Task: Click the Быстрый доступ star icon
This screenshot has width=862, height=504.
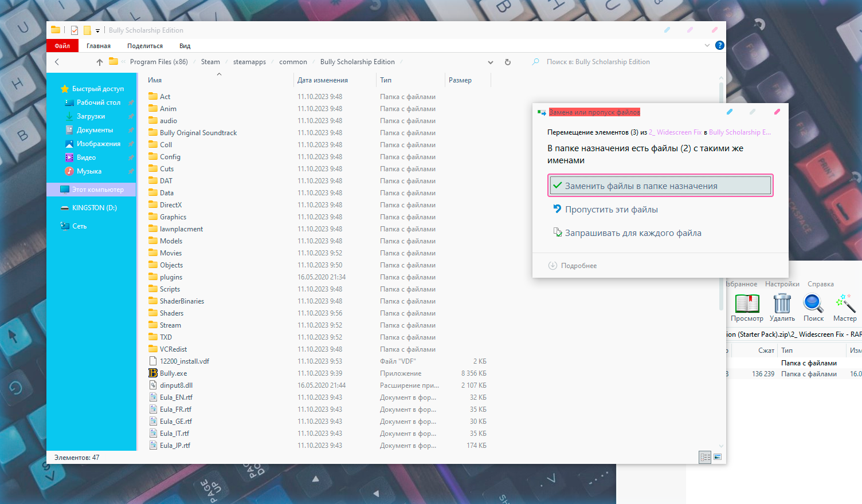Action: (65, 89)
